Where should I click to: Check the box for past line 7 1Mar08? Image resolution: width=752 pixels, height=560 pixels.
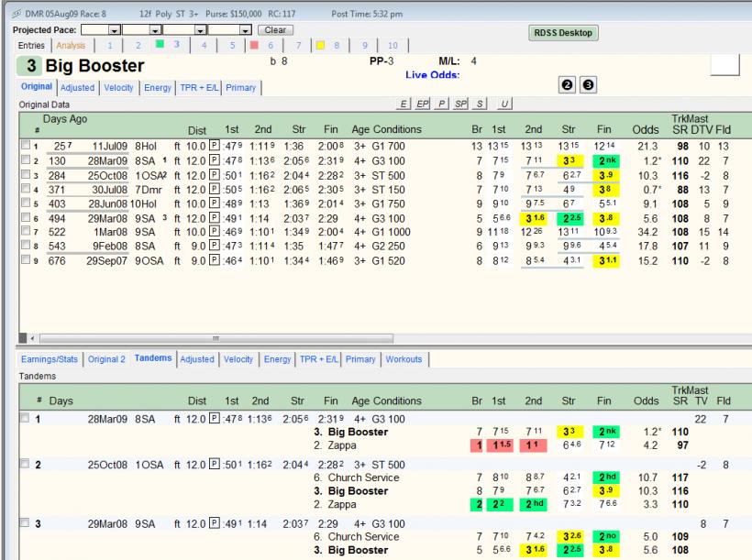(x=26, y=230)
